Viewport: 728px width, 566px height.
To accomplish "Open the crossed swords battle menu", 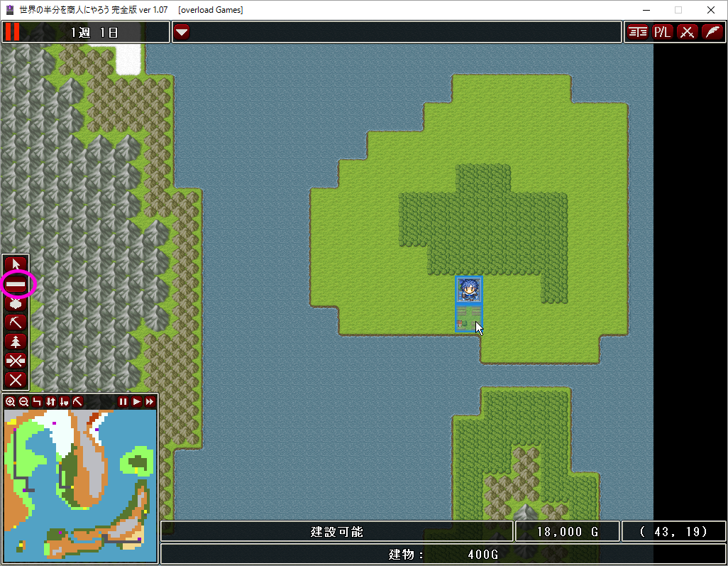I will click(x=687, y=32).
